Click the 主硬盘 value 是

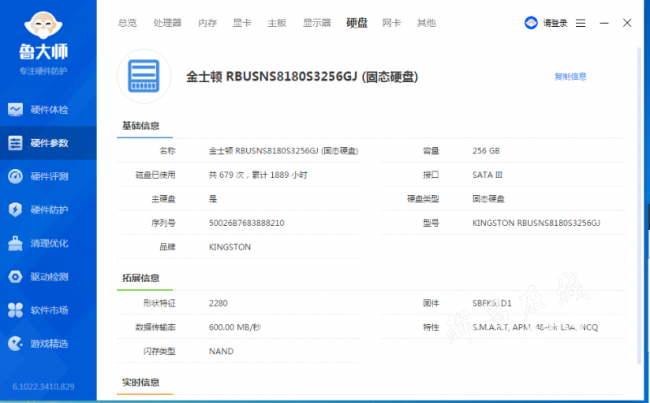click(x=213, y=199)
